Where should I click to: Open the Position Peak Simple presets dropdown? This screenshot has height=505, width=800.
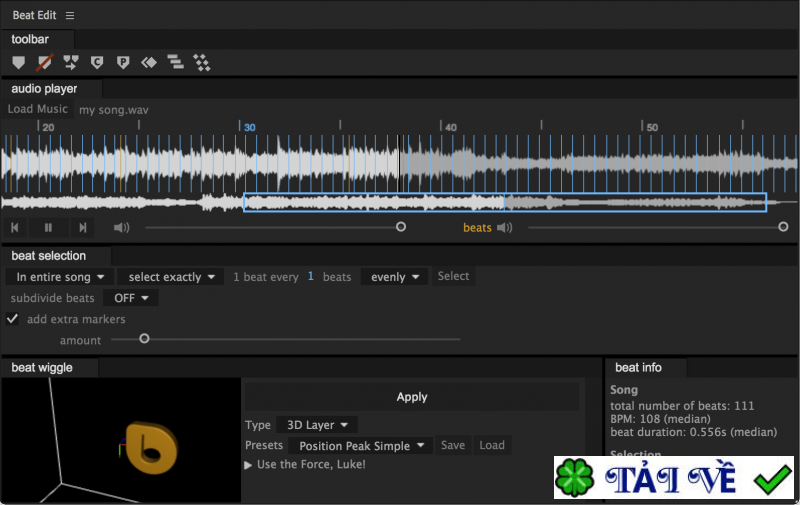pos(361,446)
